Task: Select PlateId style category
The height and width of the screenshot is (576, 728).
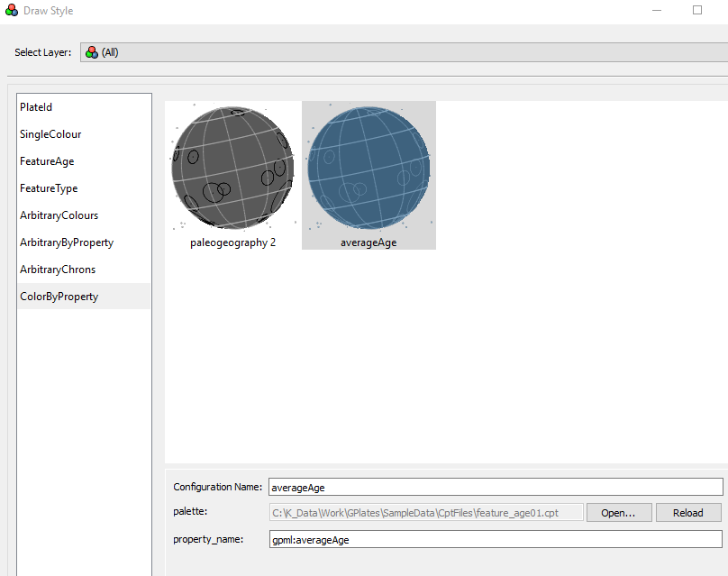Action: point(84,107)
